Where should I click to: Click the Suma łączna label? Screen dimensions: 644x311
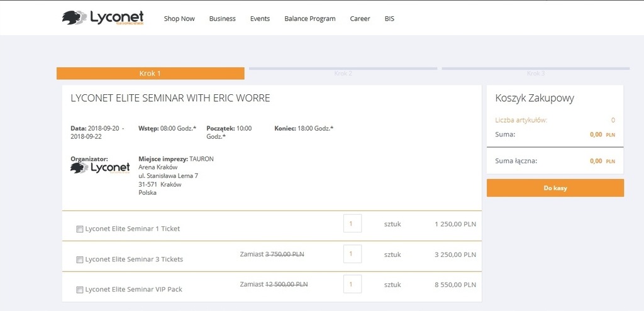click(x=516, y=161)
